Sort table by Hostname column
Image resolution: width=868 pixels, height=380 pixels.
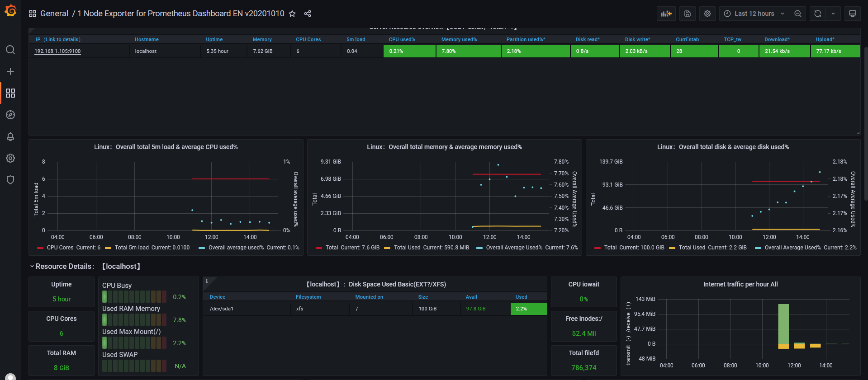click(x=147, y=39)
